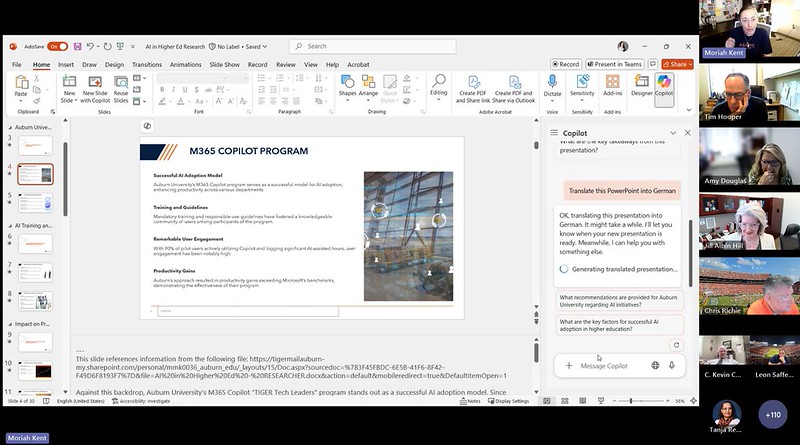
Task: Open Display Settings in status bar
Action: click(508, 401)
